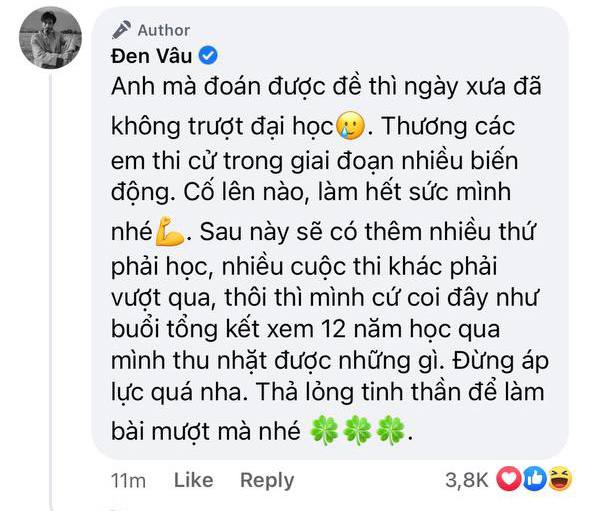
Task: Click the heart love reaction icon
Action: pyautogui.click(x=509, y=479)
